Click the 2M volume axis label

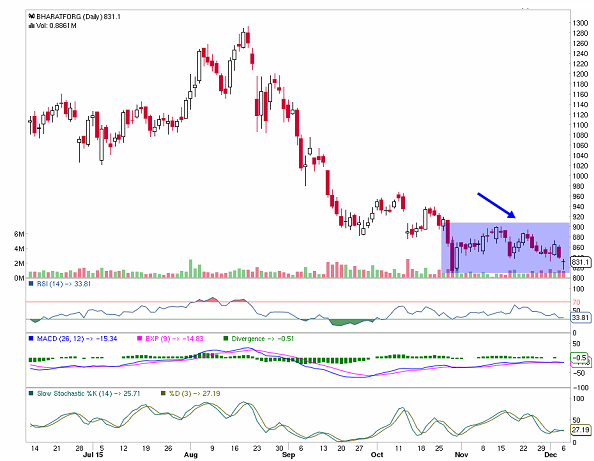(x=19, y=264)
